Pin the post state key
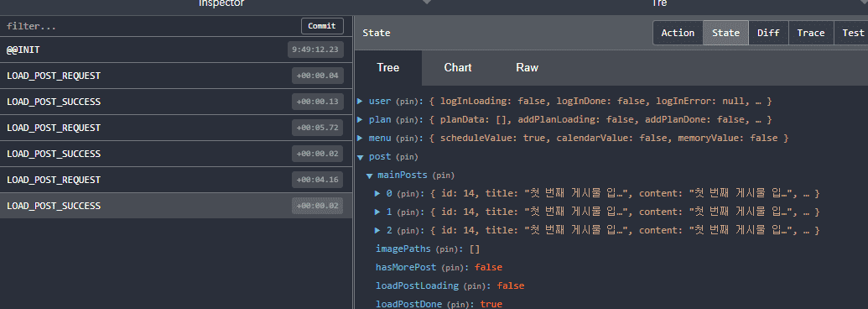 click(x=407, y=157)
